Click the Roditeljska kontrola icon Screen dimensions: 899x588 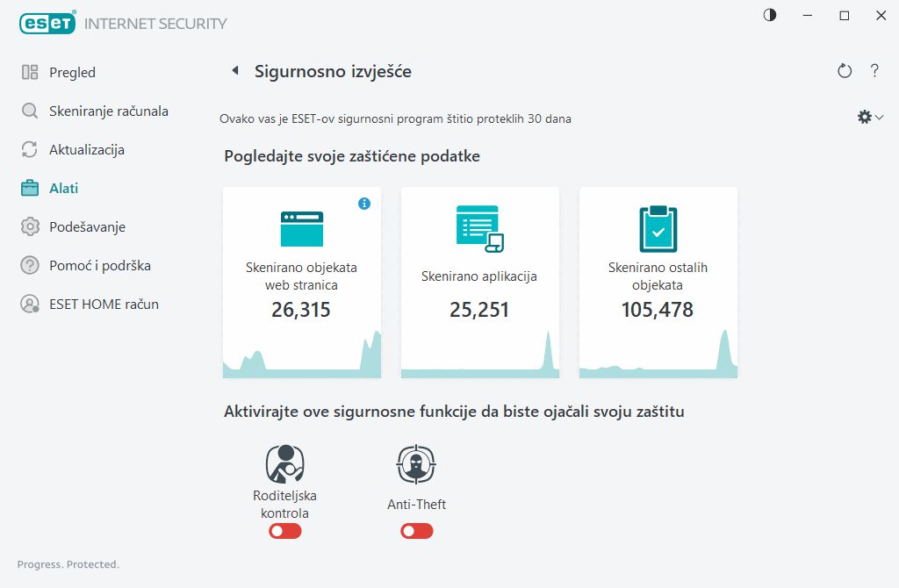pos(284,463)
